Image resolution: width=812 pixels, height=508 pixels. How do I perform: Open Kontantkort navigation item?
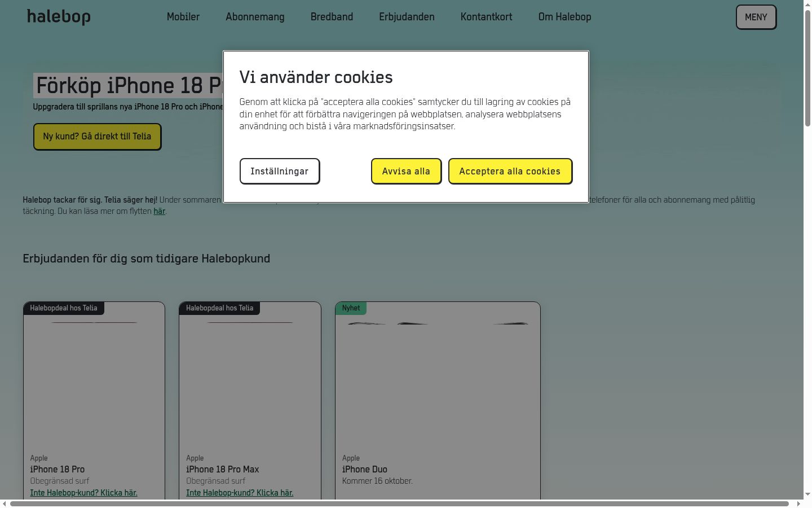pos(487,17)
